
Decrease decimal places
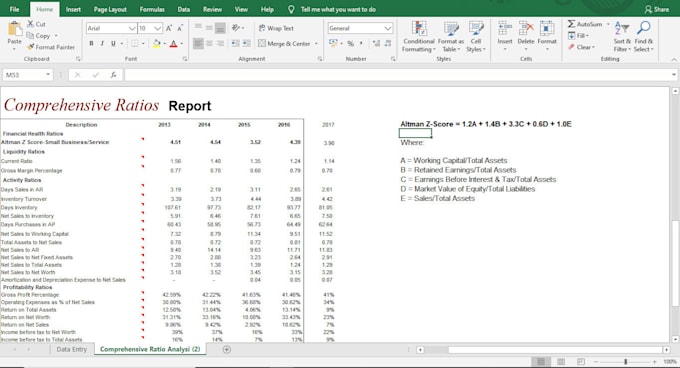click(387, 43)
